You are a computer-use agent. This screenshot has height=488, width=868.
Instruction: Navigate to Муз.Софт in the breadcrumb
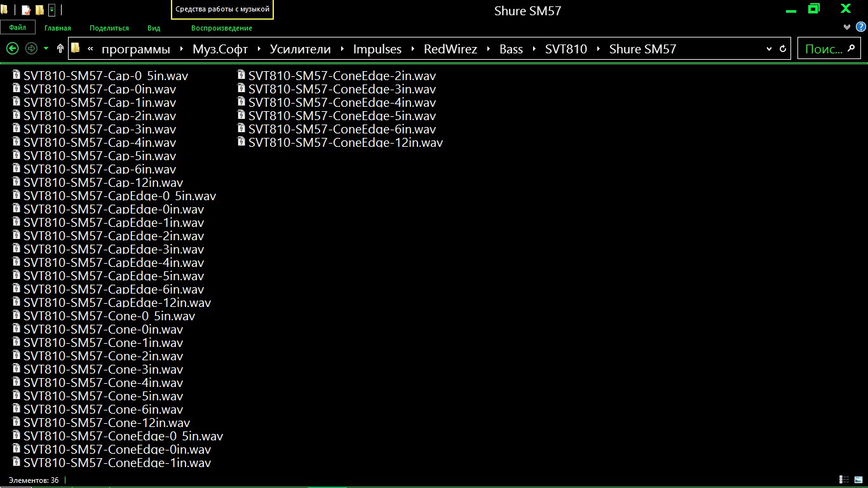220,49
